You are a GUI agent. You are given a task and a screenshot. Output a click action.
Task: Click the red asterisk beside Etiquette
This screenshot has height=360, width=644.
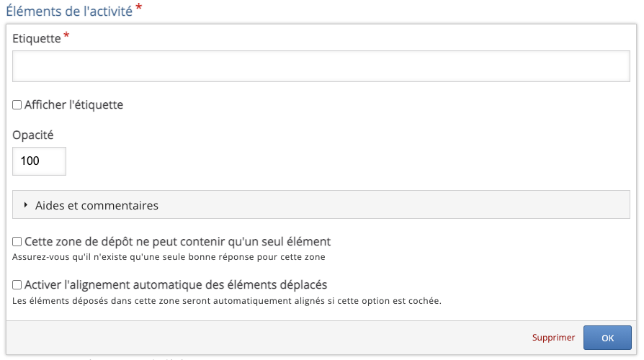tap(67, 36)
